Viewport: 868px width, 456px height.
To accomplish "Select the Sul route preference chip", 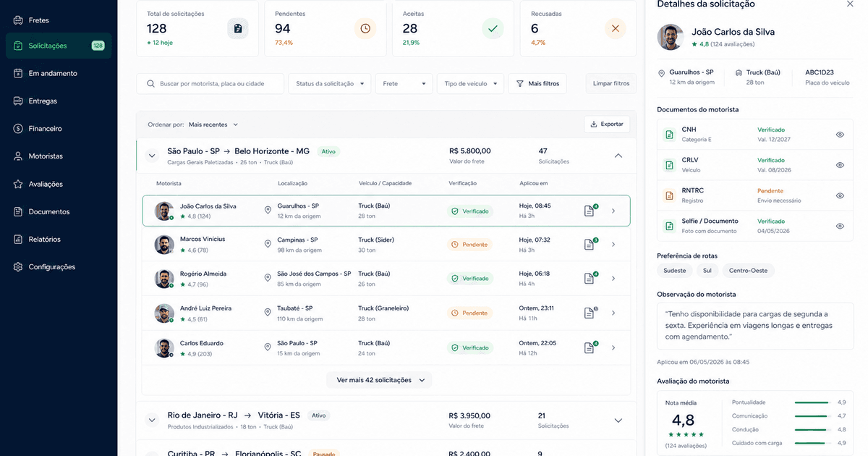I will [x=707, y=271].
